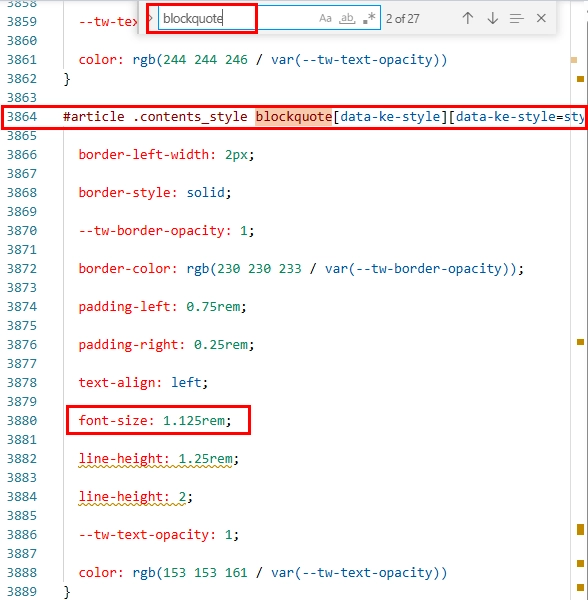Toggle Use Regular Expression option
This screenshot has height=600, width=588.
tap(369, 18)
